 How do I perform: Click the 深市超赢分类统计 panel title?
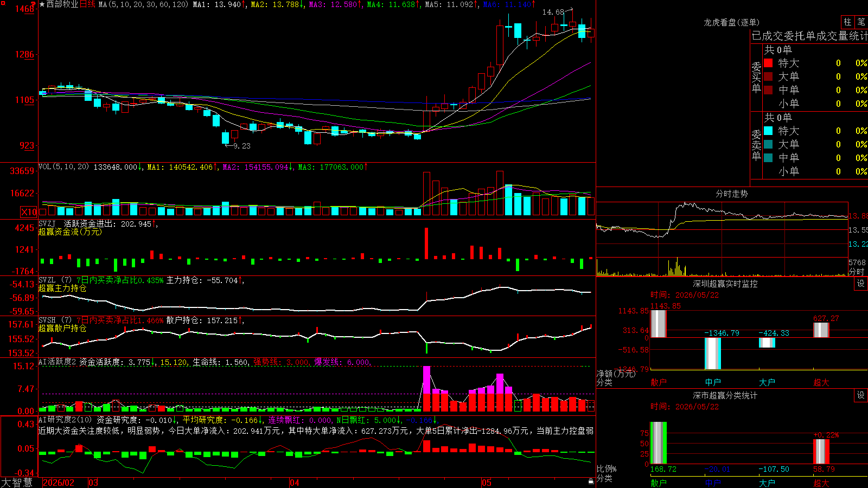click(x=725, y=395)
